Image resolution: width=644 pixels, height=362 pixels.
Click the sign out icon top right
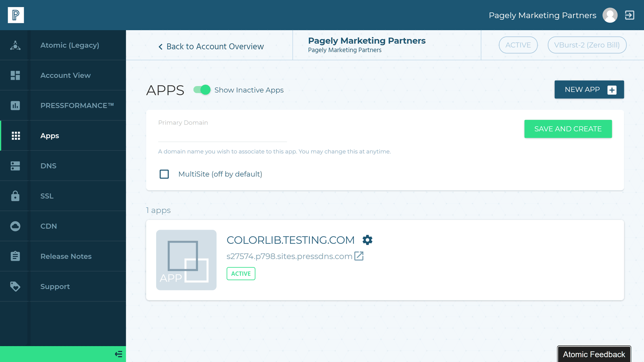tap(629, 15)
